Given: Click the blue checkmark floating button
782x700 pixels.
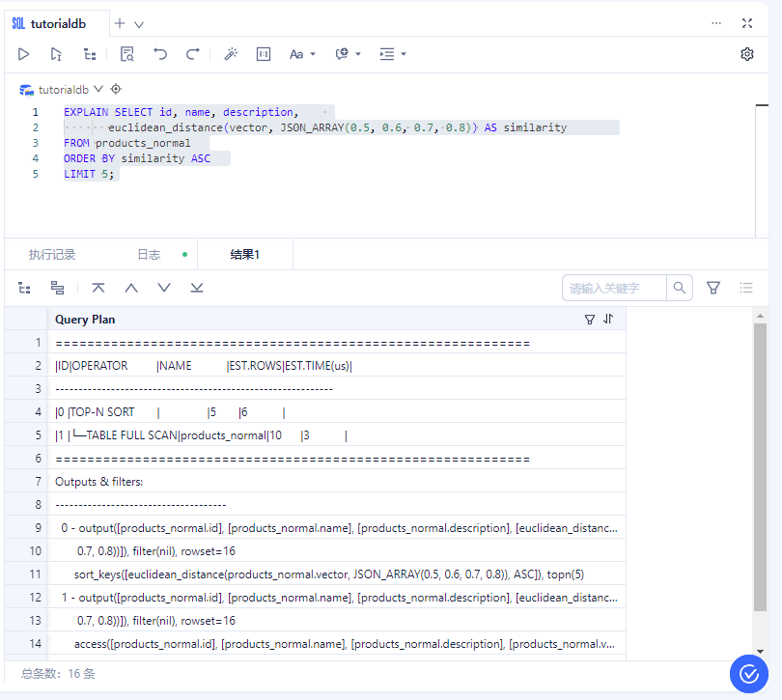Looking at the screenshot, I should click(749, 674).
